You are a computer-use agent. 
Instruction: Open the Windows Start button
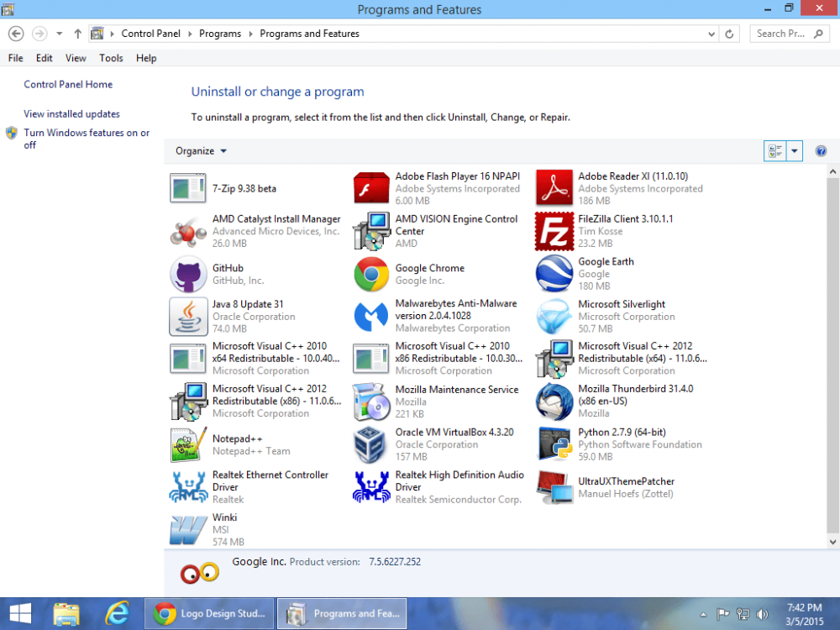click(x=21, y=613)
